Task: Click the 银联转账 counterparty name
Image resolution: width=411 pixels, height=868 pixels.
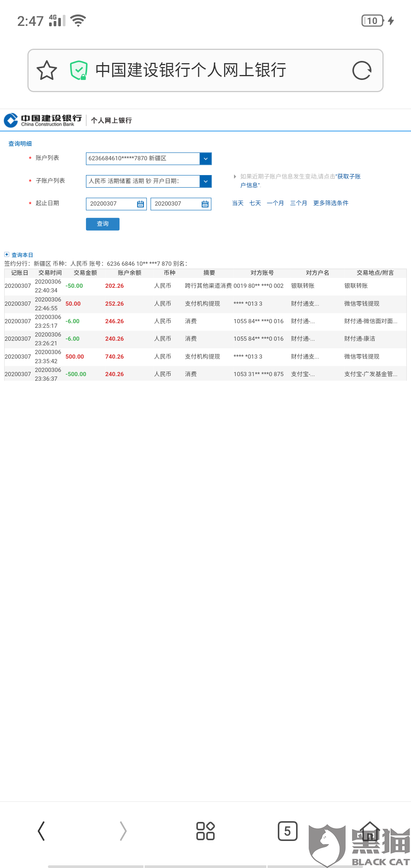Action: 303,286
